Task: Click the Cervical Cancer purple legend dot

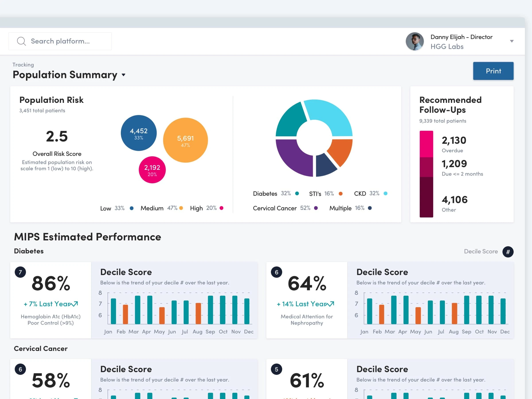Action: pos(316,208)
